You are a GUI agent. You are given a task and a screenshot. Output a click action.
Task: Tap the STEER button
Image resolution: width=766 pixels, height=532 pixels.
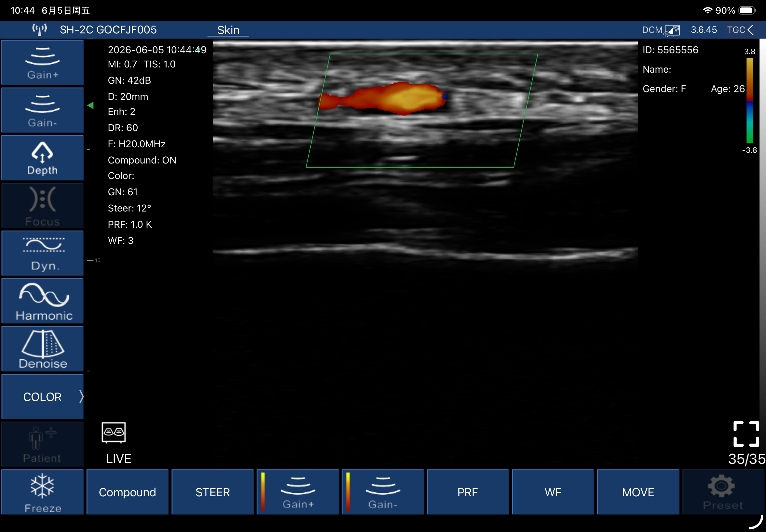213,492
